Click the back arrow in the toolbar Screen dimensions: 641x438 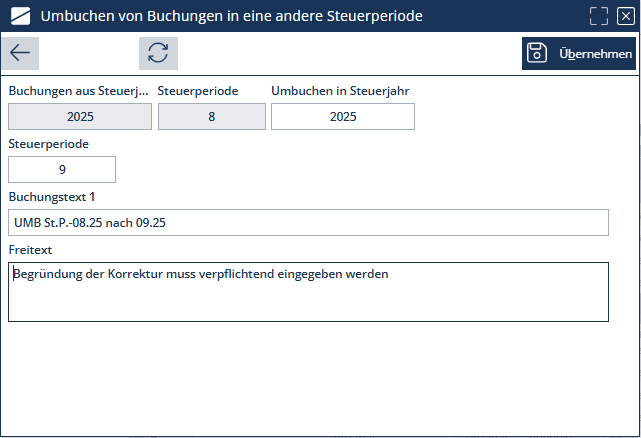[x=21, y=53]
